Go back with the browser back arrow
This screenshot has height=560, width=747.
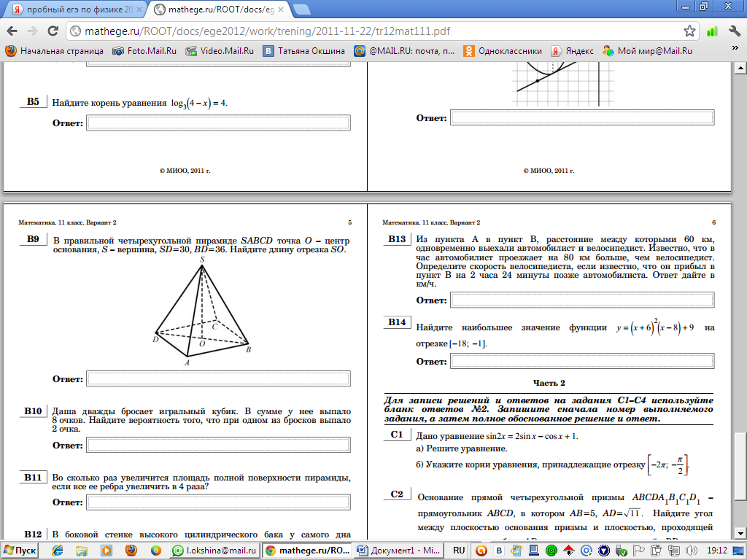pos(12,31)
